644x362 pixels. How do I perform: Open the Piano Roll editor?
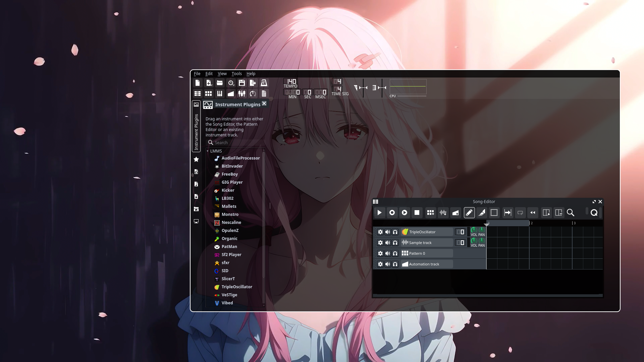[x=220, y=94]
